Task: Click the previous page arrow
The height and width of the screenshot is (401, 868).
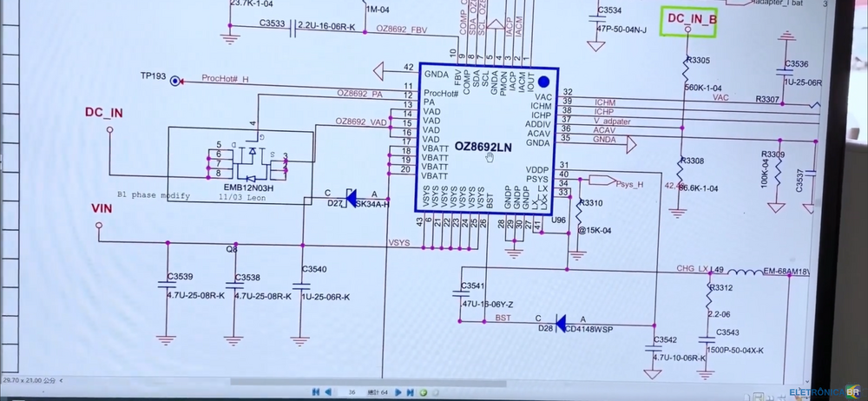Action: pyautogui.click(x=329, y=391)
